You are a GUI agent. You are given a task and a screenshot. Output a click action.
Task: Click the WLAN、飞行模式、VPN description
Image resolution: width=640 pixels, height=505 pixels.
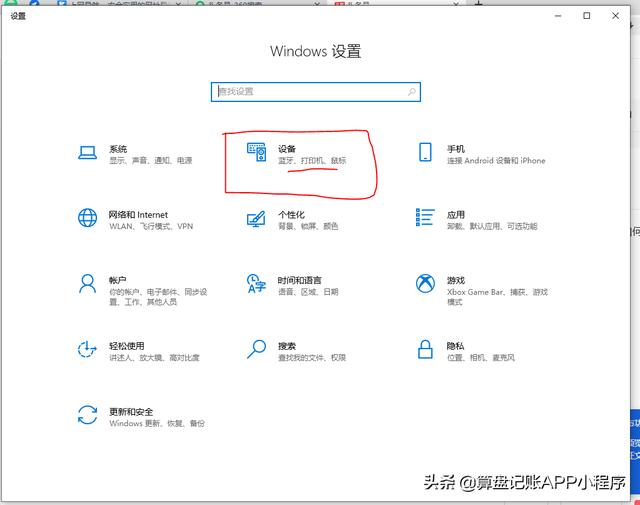point(151,226)
